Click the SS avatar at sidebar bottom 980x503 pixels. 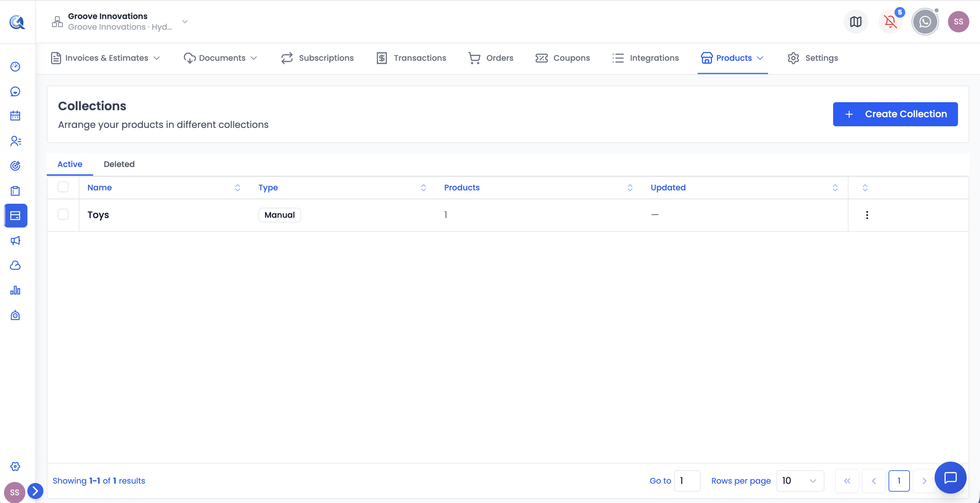click(x=14, y=492)
